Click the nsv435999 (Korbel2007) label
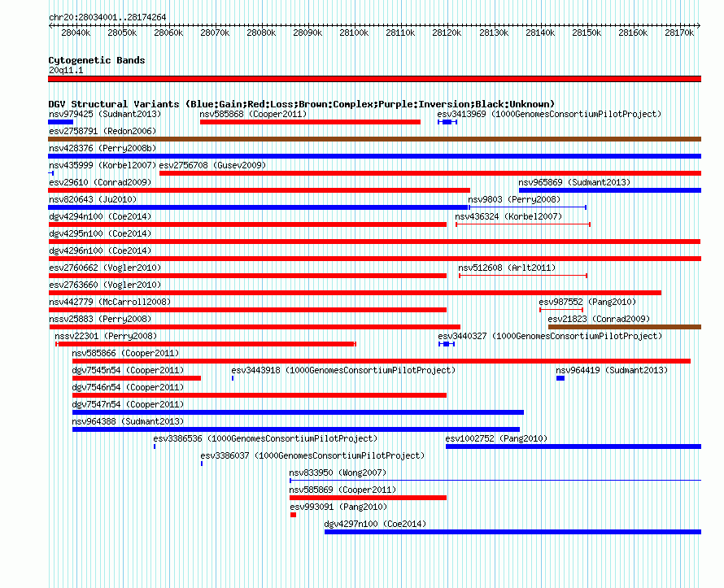 102,165
